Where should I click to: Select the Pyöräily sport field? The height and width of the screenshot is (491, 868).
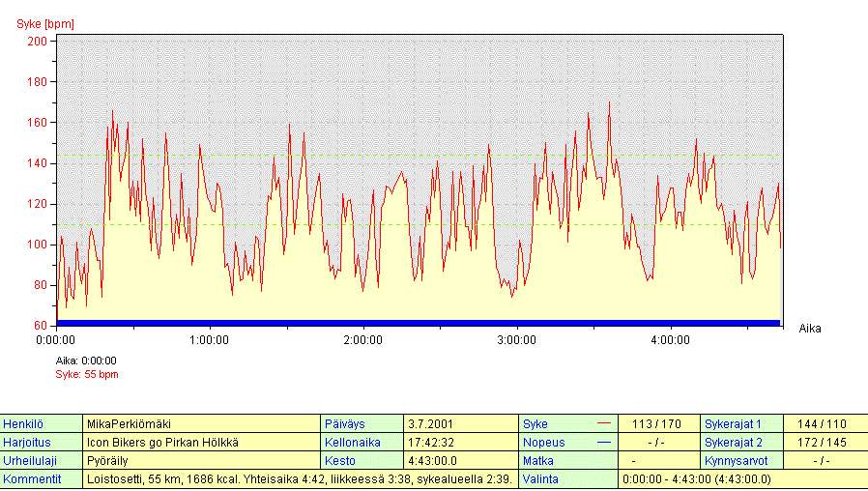coord(107,461)
